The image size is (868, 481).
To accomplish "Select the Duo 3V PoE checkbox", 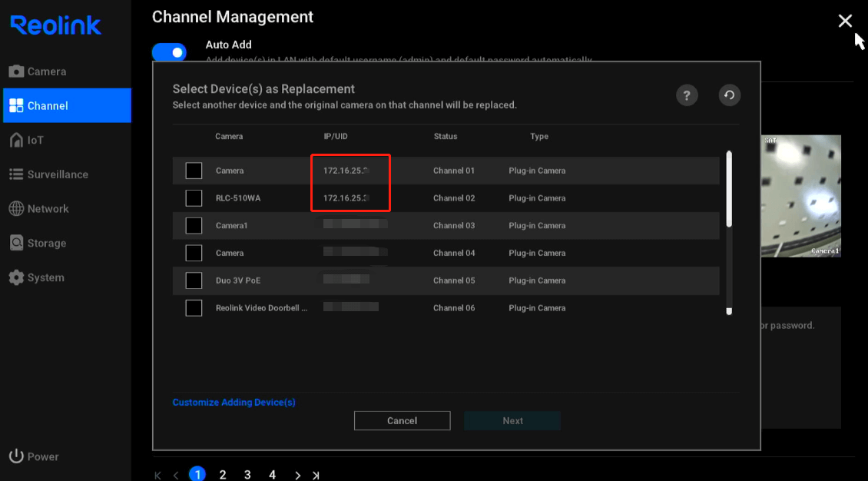I will click(194, 280).
